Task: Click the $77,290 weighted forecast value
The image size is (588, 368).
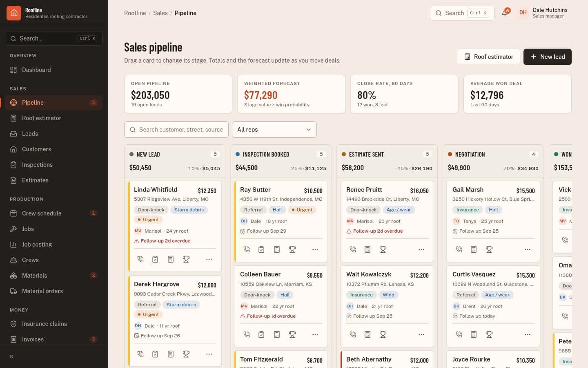Action: coord(261,95)
